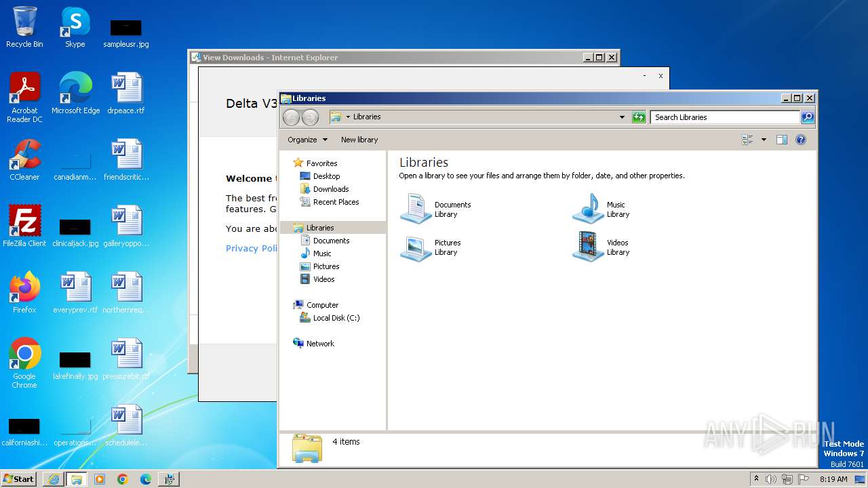Select Computer in navigation pane

(x=322, y=305)
